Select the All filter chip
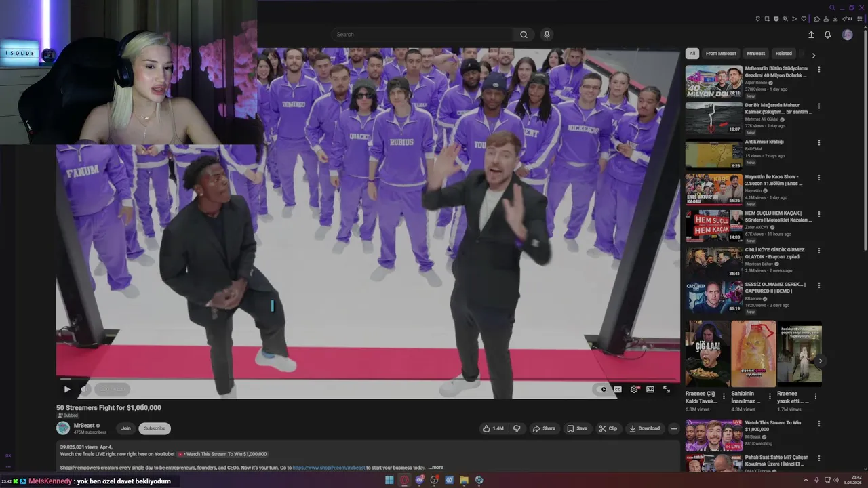Image resolution: width=868 pixels, height=488 pixels. click(x=692, y=54)
